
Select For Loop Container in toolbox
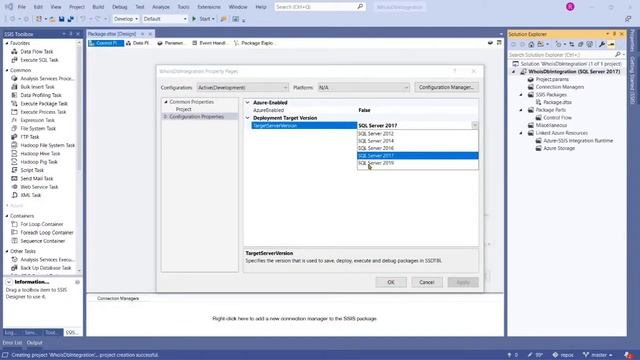[42, 224]
